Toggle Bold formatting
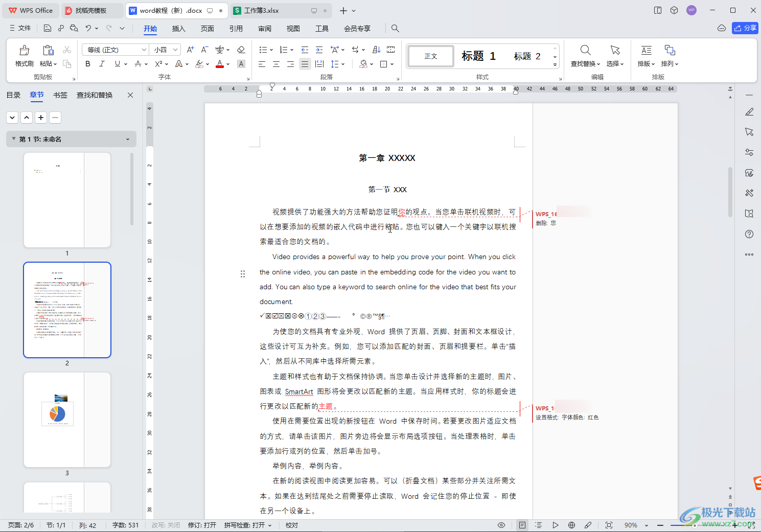Image resolution: width=761 pixels, height=532 pixels. [88, 64]
